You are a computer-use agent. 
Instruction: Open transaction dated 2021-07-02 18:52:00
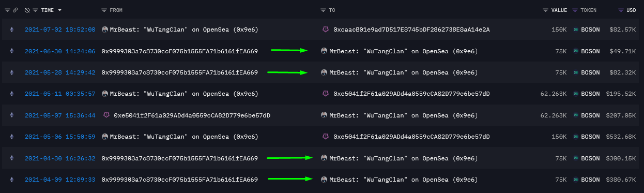coord(60,30)
